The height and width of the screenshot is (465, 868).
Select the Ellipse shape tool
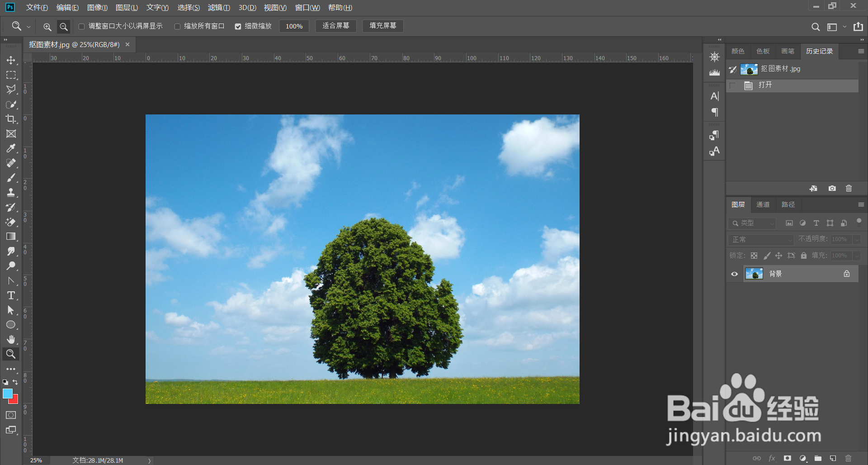[x=11, y=325]
